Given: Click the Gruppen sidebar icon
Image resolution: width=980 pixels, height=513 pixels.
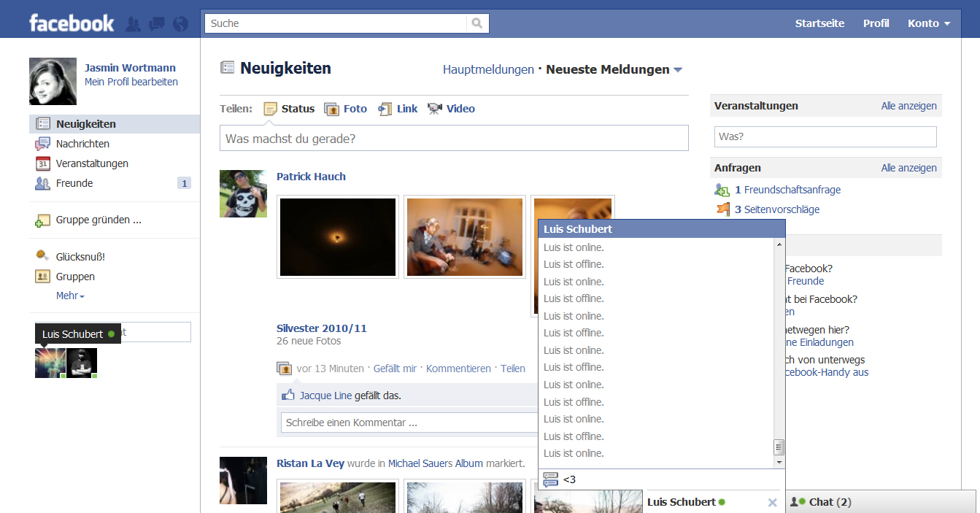Looking at the screenshot, I should point(43,277).
